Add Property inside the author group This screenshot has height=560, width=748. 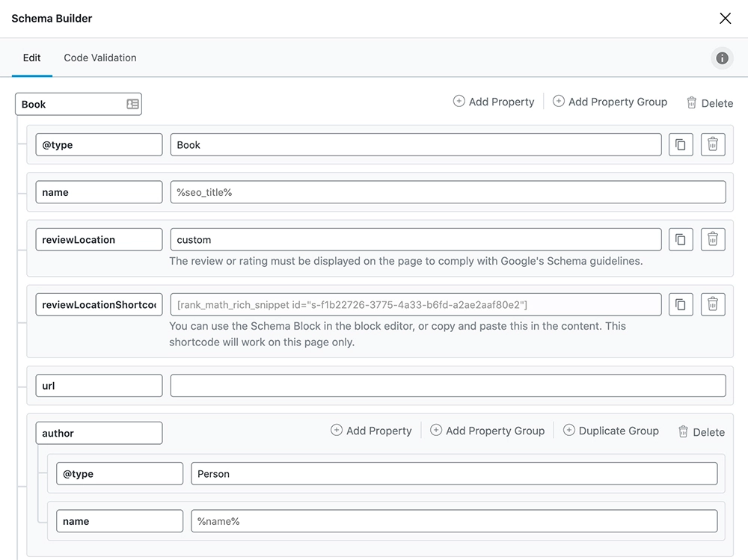coord(371,431)
